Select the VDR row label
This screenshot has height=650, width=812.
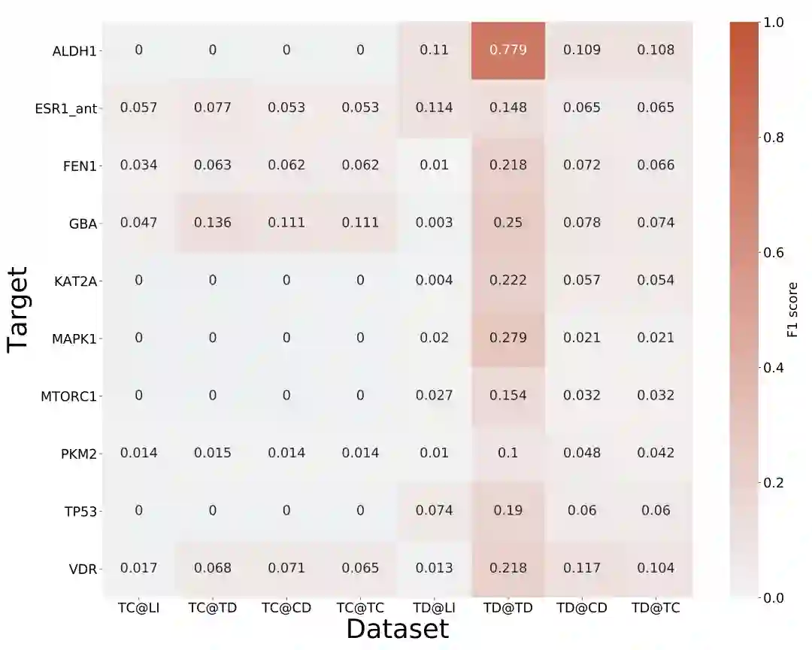pyautogui.click(x=83, y=569)
